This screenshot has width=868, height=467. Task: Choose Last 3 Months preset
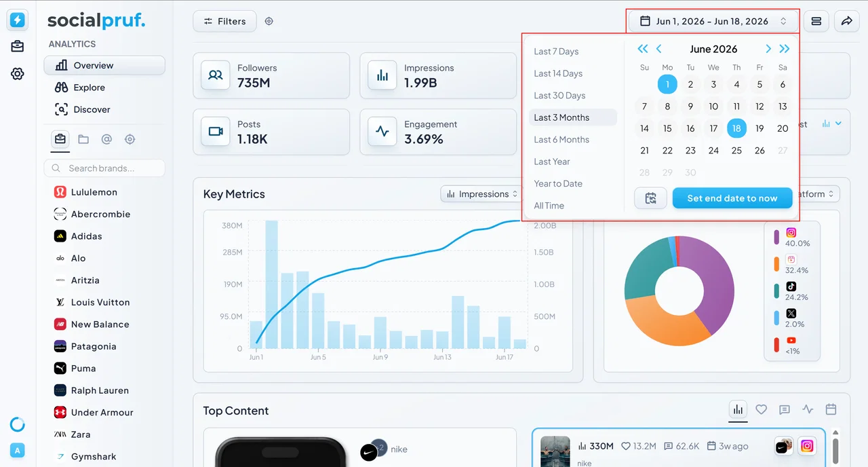click(572, 117)
